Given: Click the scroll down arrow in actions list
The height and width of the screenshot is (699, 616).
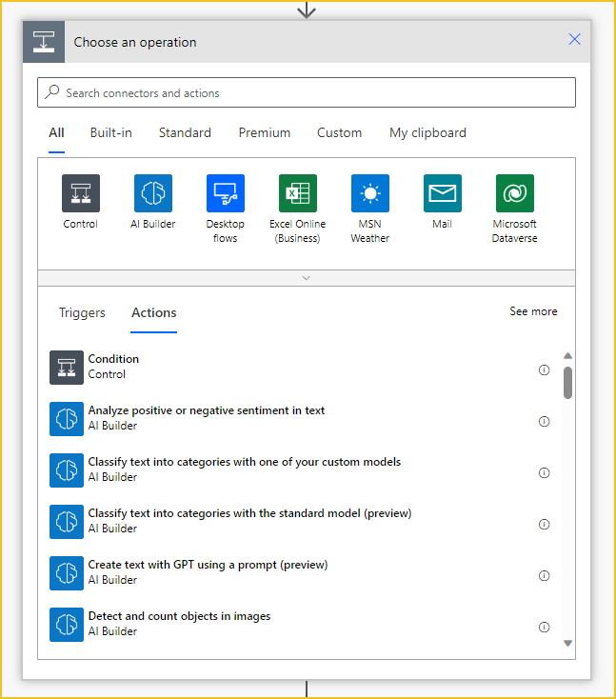Looking at the screenshot, I should coord(567,643).
